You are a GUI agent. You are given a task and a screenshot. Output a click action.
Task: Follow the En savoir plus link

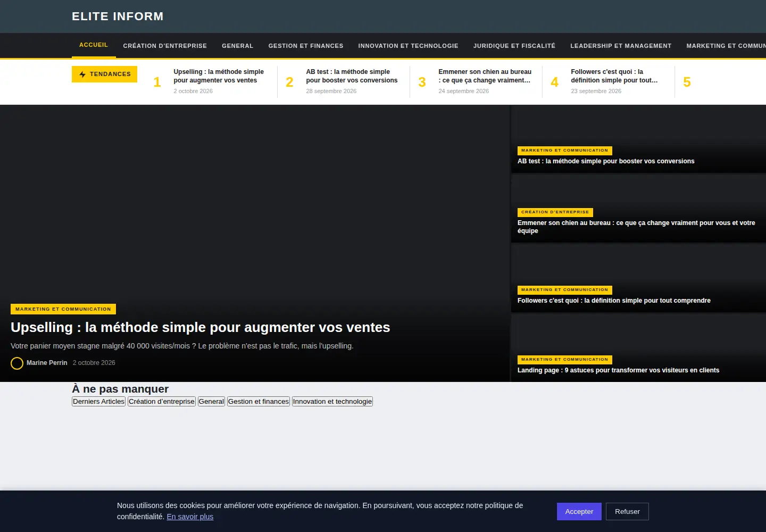[190, 517]
